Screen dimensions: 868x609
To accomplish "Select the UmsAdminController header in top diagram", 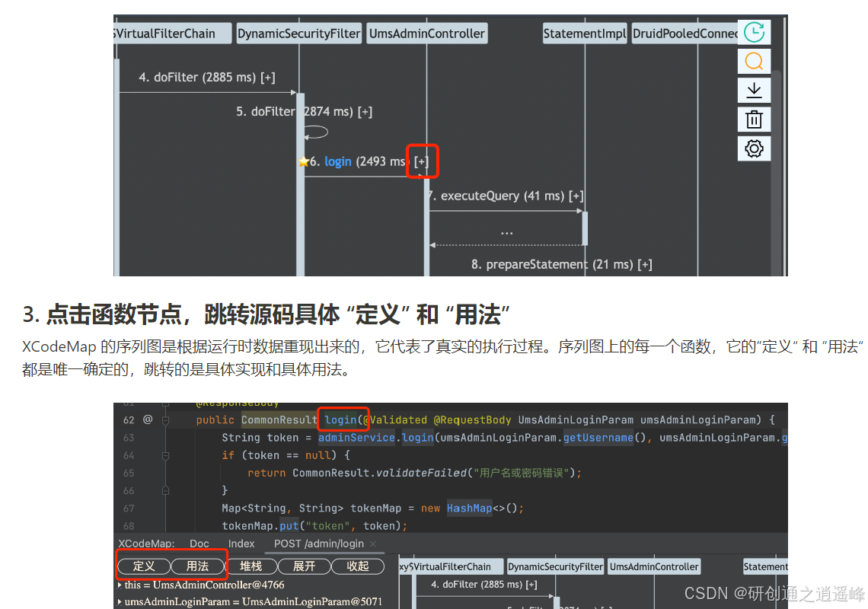I will point(427,33).
